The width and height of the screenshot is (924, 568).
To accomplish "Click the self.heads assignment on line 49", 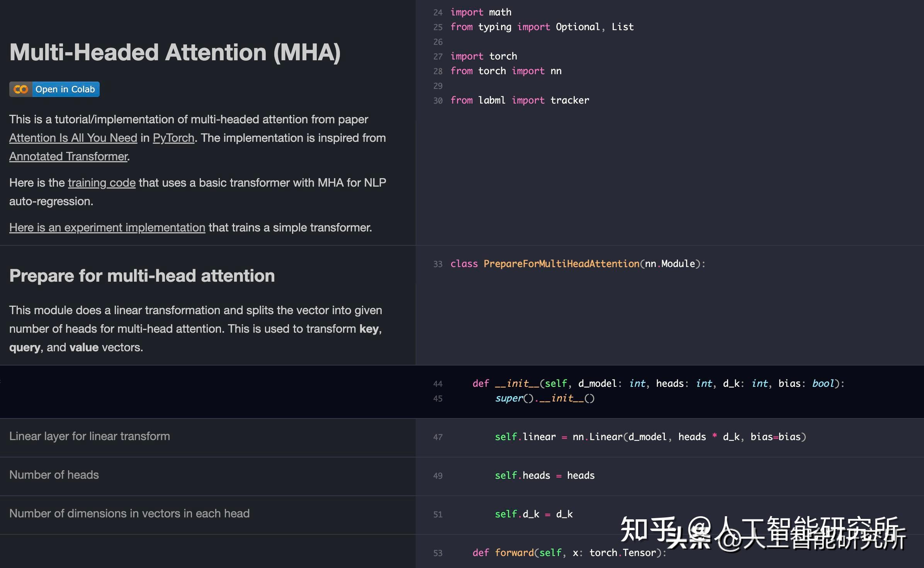I will (545, 476).
